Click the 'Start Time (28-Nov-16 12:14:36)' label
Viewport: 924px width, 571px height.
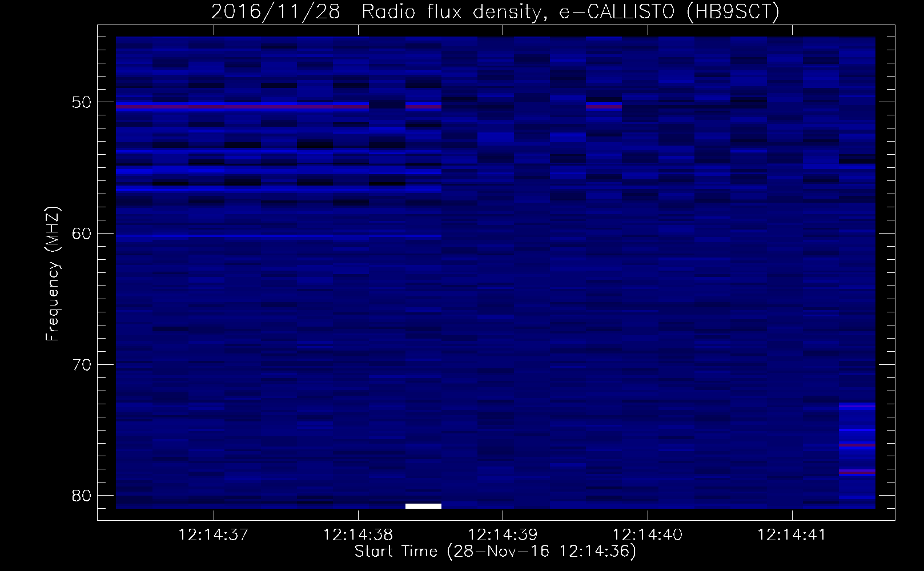pyautogui.click(x=495, y=552)
